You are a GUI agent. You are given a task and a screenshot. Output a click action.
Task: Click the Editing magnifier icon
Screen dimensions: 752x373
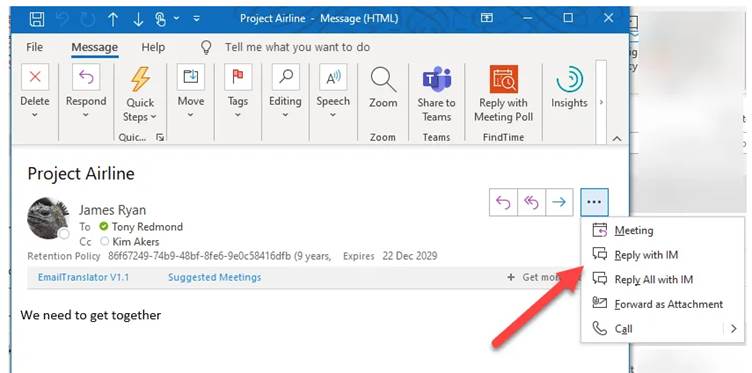286,77
